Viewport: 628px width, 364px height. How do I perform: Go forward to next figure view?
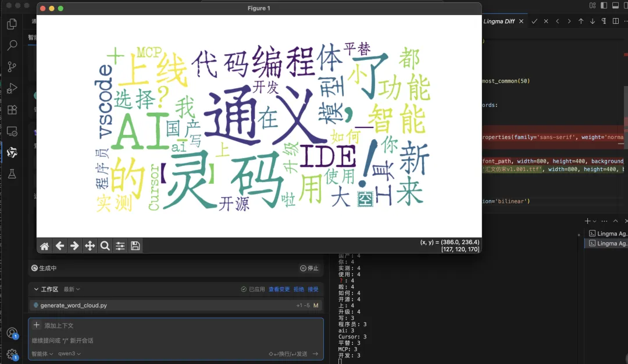(75, 245)
